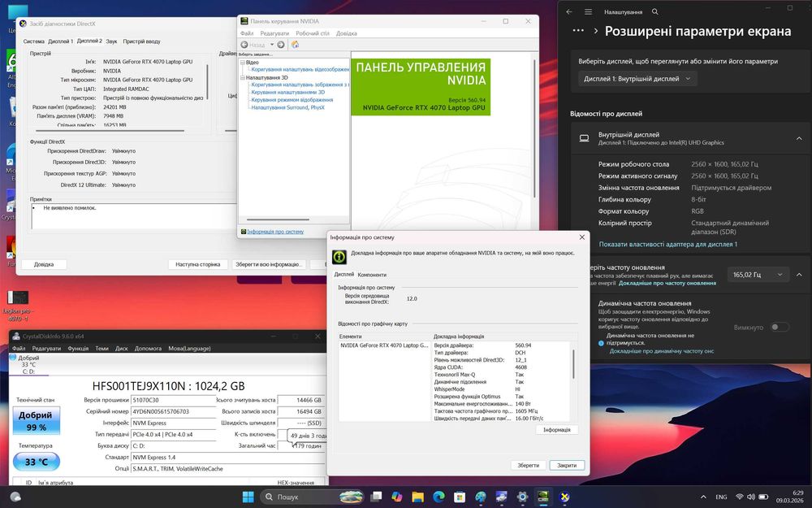Click the search magnifier in Settings title bar
The image size is (812, 508).
655,11
